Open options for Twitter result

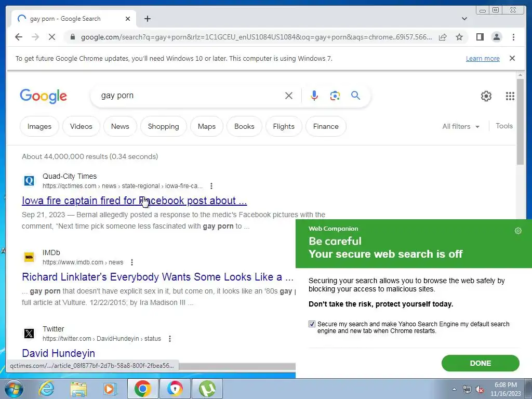[170, 339]
